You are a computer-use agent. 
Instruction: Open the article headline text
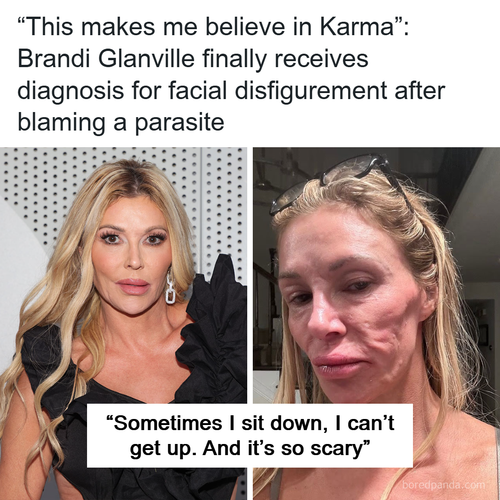(231, 75)
